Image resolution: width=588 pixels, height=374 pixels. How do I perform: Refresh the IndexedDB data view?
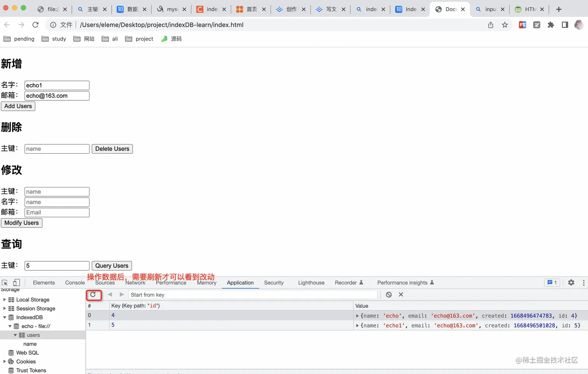pyautogui.click(x=93, y=295)
